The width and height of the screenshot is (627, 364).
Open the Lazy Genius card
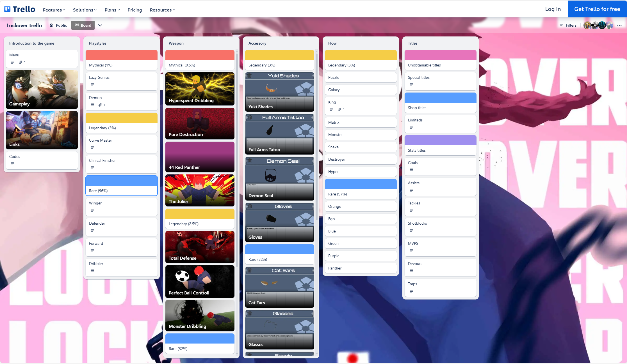(121, 81)
